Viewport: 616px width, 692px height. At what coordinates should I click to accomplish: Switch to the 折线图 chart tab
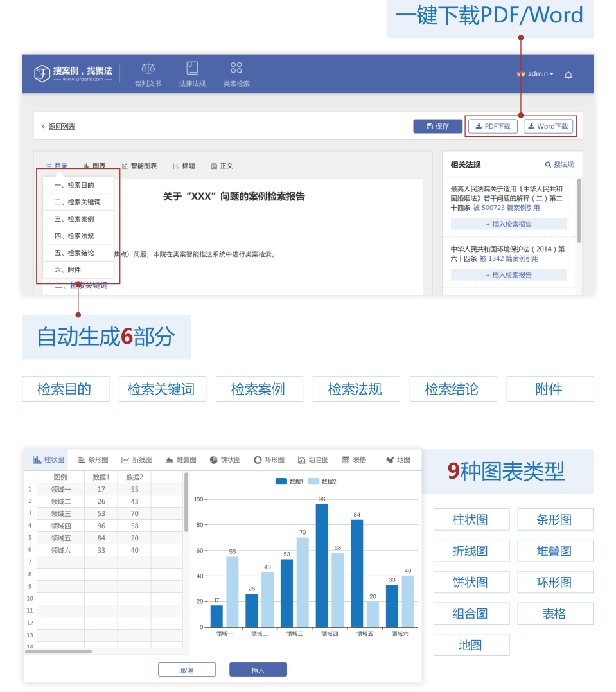(137, 460)
